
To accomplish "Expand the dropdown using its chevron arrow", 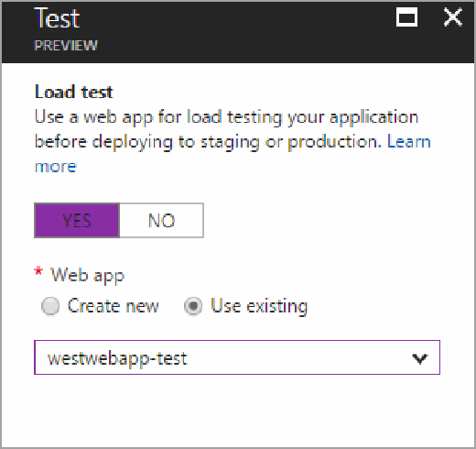I will (420, 358).
